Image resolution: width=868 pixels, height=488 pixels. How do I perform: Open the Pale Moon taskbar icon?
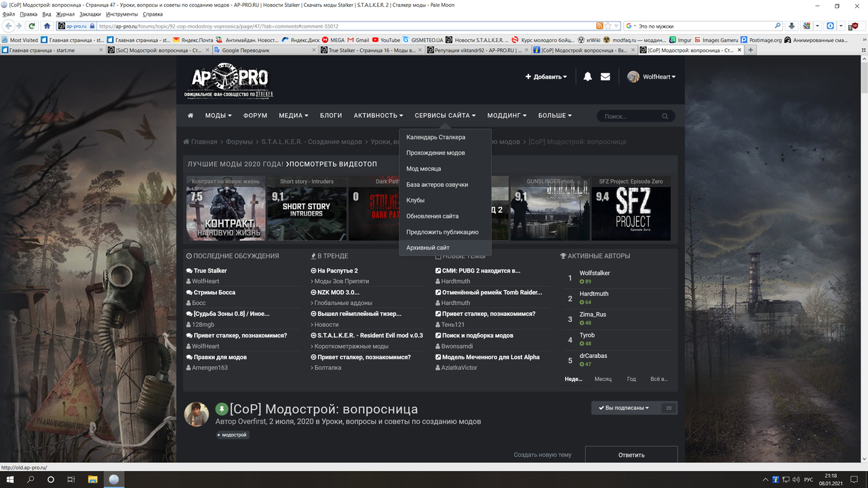114,479
